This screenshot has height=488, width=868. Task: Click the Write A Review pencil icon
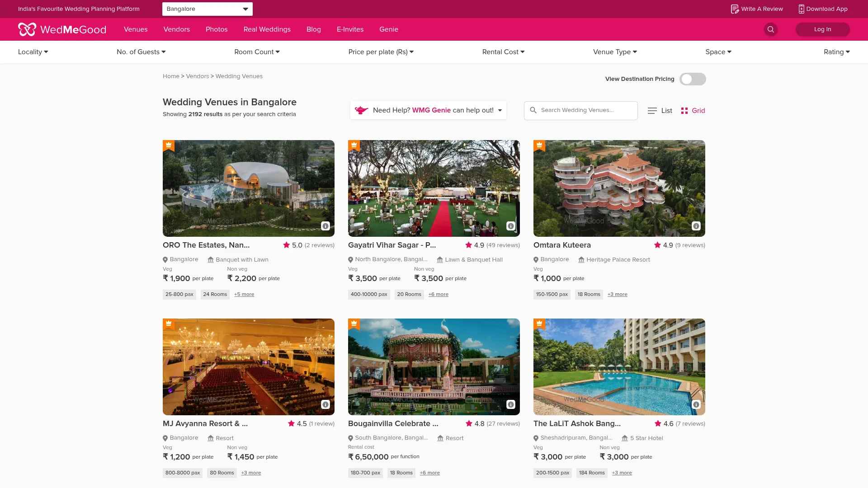735,9
